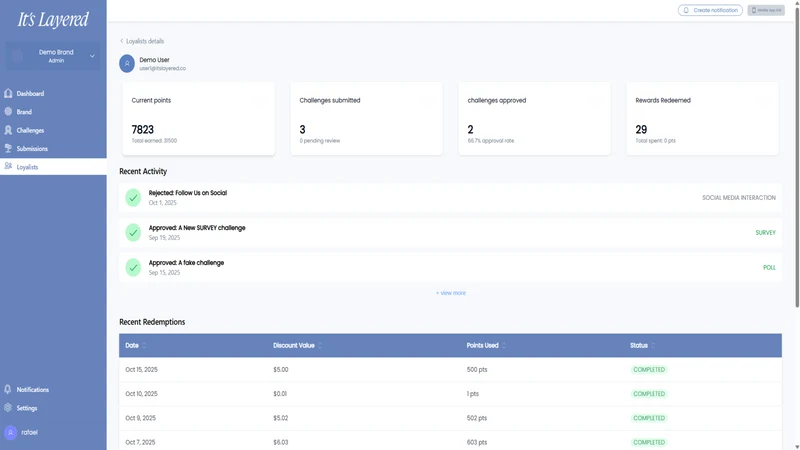Click the Challenges submitted card
The image size is (800, 450).
[366, 118]
